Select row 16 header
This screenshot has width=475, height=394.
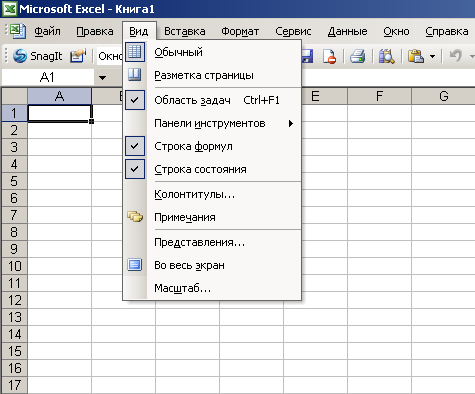pyautogui.click(x=14, y=368)
